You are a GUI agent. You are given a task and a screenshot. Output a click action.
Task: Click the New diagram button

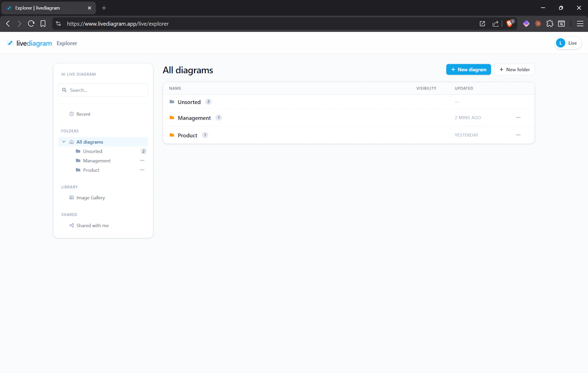click(469, 69)
